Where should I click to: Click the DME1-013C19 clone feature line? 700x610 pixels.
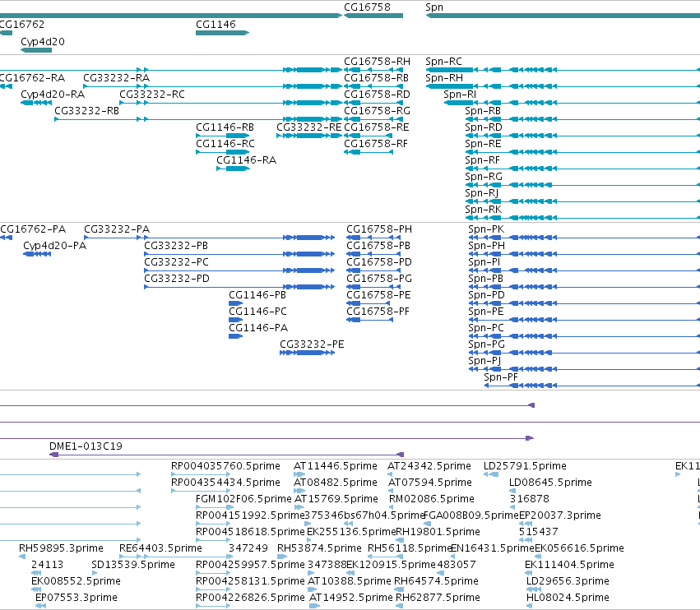point(227,455)
